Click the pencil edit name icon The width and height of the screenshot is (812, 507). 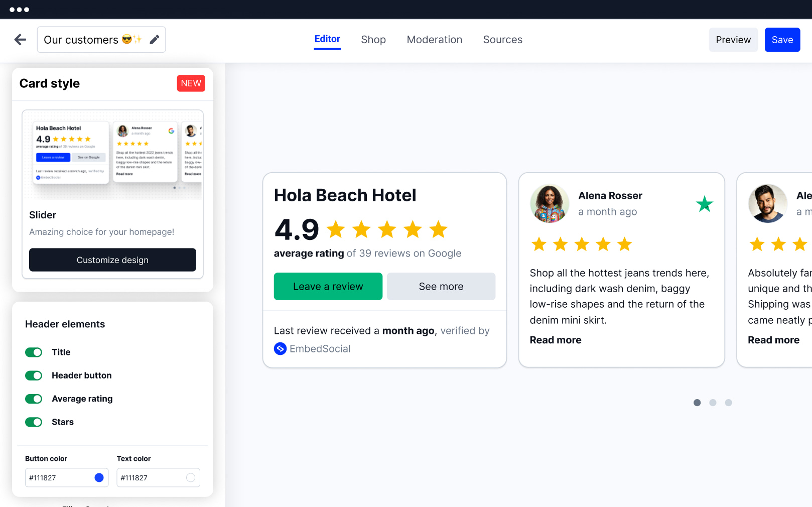155,40
